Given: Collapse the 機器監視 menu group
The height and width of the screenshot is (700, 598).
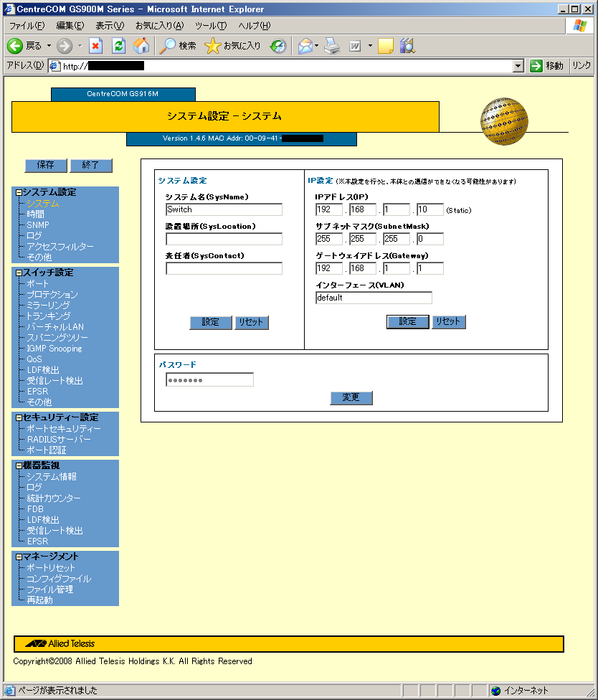Looking at the screenshot, I should [x=19, y=465].
